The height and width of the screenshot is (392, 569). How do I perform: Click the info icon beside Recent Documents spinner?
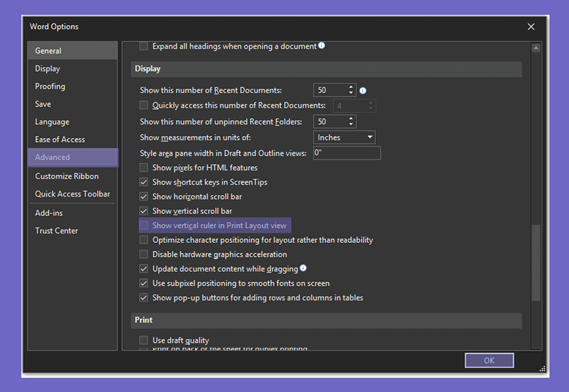click(363, 91)
